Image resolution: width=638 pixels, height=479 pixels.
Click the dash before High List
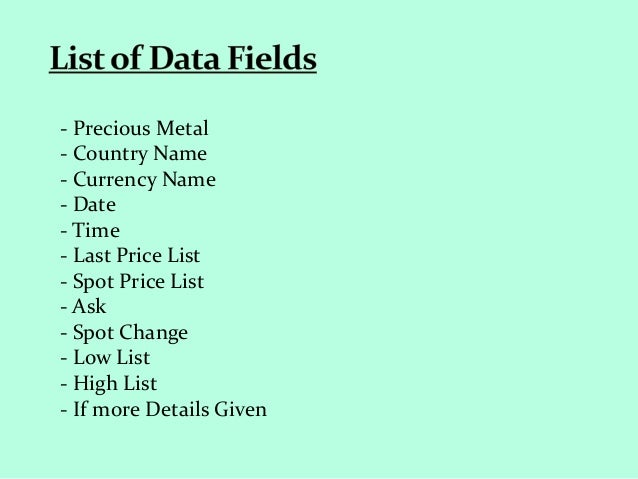click(x=63, y=385)
